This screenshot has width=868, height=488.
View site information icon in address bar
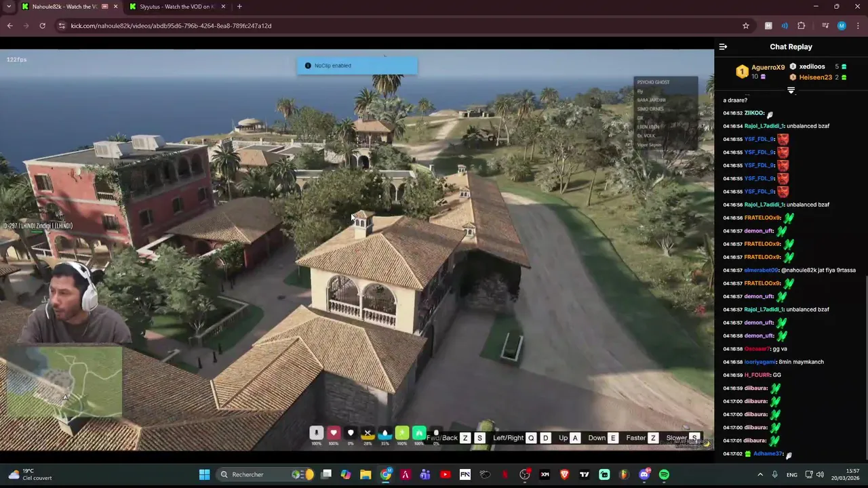click(61, 26)
